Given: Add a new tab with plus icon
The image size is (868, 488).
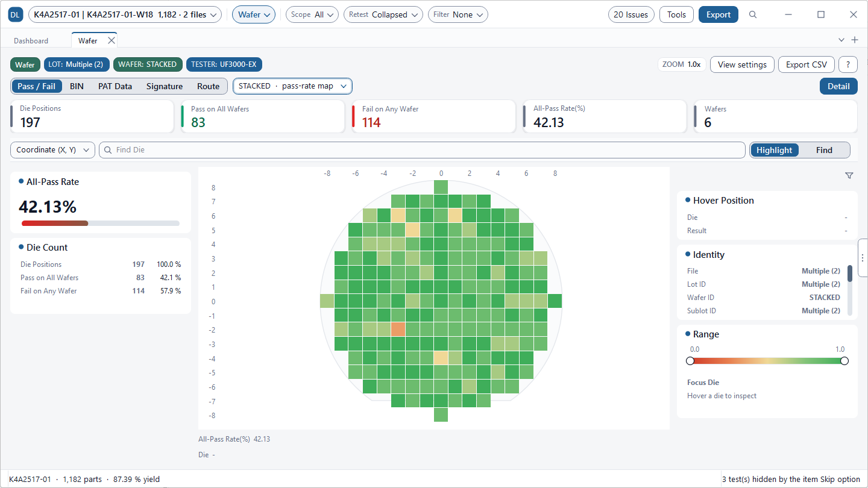Looking at the screenshot, I should click(854, 40).
